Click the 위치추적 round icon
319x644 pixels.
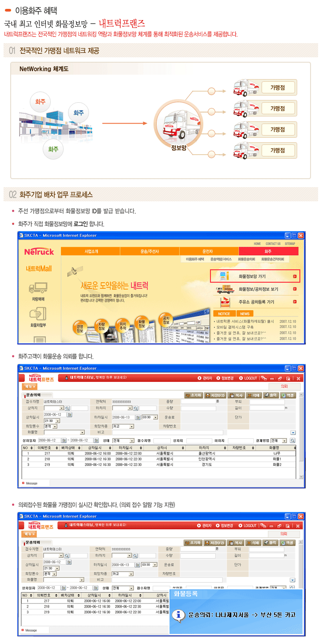[122, 325]
